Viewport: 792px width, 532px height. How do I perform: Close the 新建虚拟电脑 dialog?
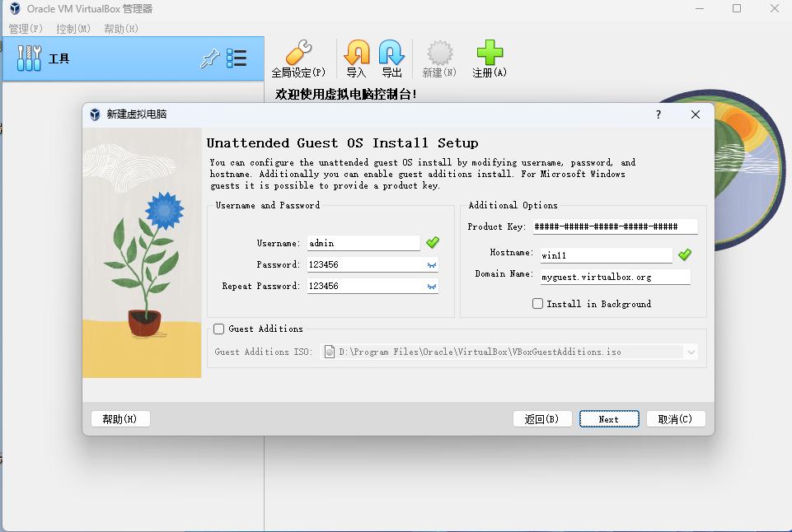coord(696,114)
